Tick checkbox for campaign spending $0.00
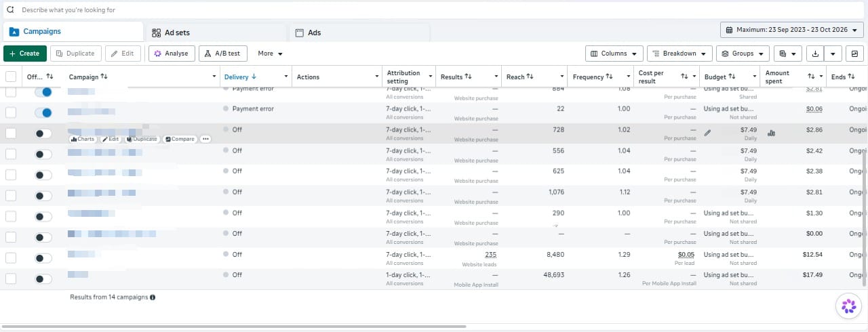 (11, 237)
